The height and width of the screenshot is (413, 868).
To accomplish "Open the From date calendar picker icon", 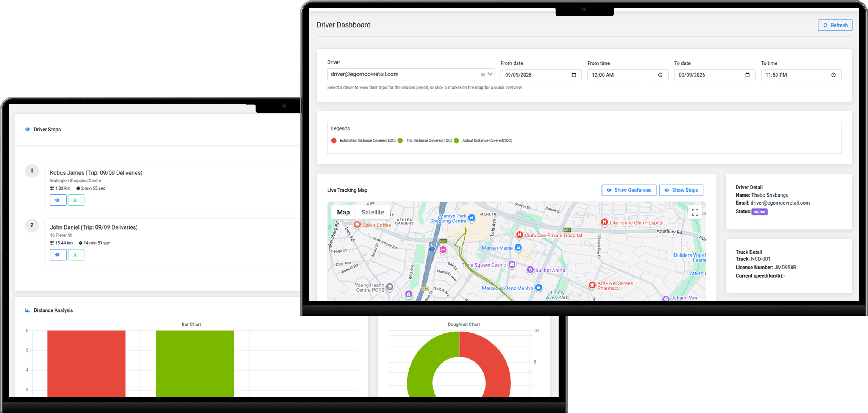I will (574, 75).
